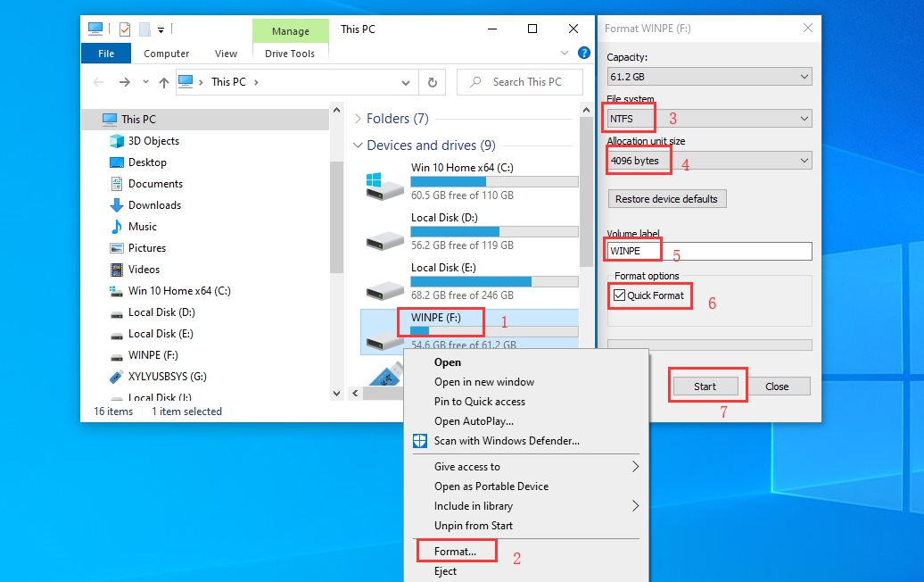The image size is (924, 582).
Task: Click the Win 10 Home x64 (C:) drive icon
Action: 383,186
